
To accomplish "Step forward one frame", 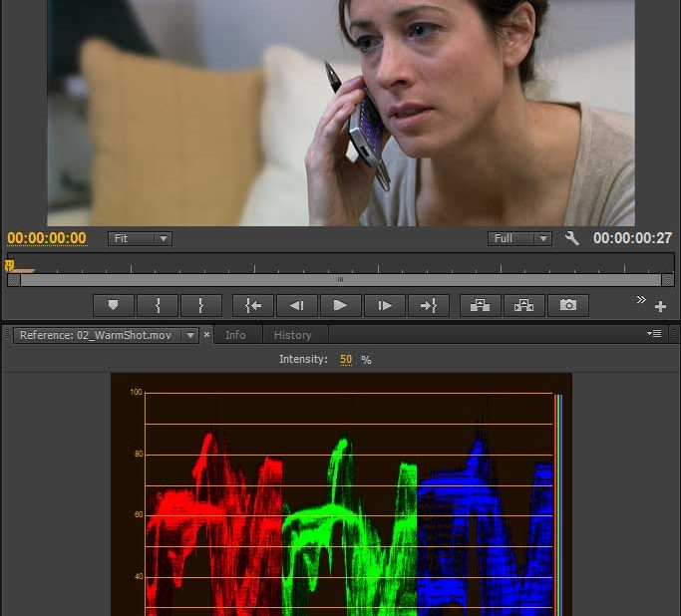I will tap(385, 306).
